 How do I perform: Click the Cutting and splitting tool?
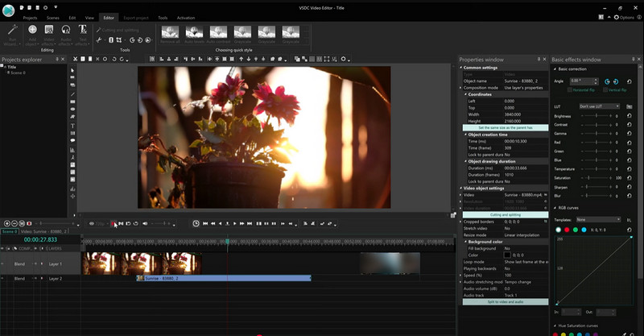click(118, 30)
